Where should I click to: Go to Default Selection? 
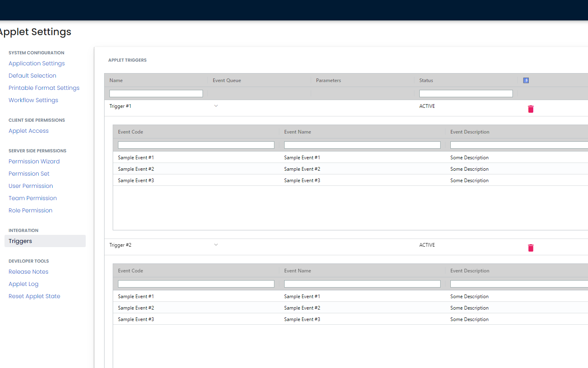coord(32,76)
